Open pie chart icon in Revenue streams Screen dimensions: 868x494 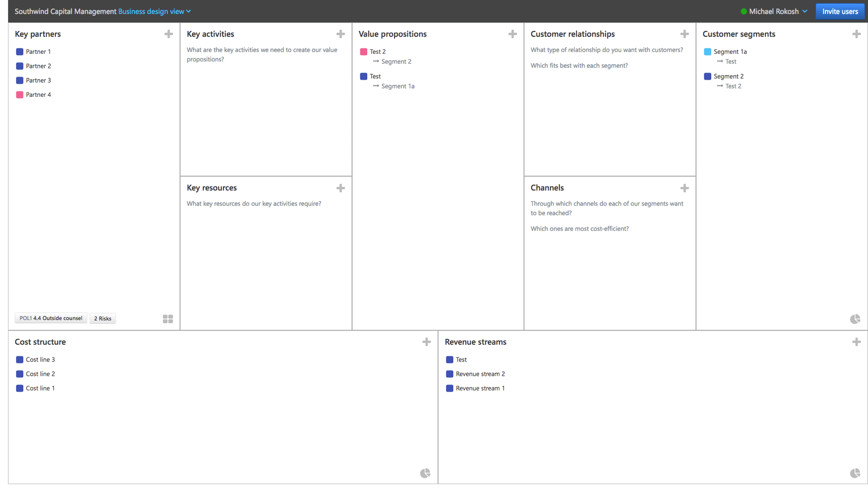point(855,473)
